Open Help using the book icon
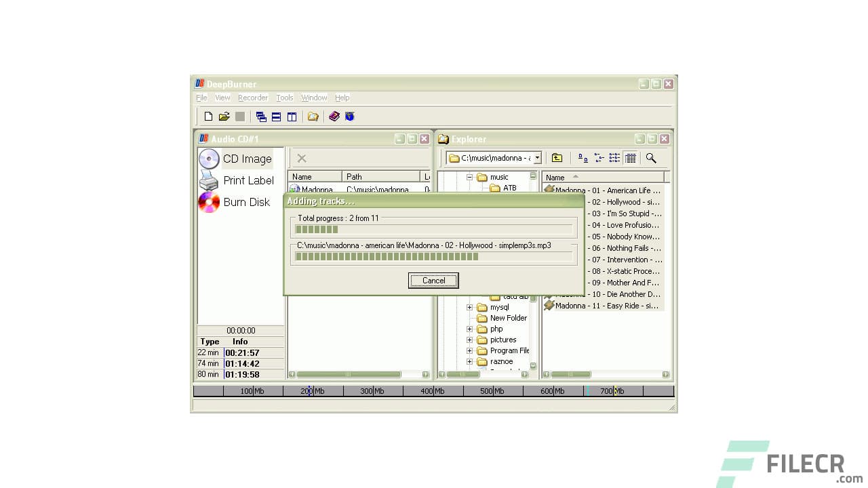 coord(334,117)
